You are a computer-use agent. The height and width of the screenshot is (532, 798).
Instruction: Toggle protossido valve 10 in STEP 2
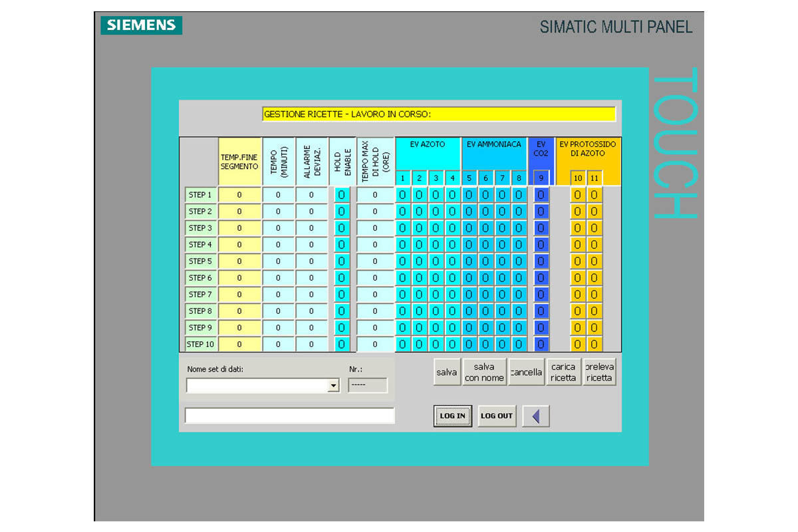point(577,211)
